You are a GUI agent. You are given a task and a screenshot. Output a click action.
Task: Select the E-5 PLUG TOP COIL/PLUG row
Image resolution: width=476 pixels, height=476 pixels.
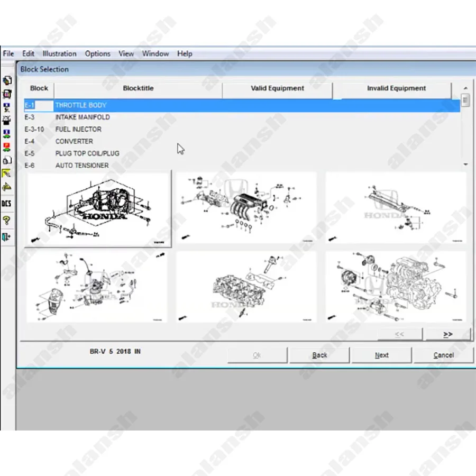(87, 153)
